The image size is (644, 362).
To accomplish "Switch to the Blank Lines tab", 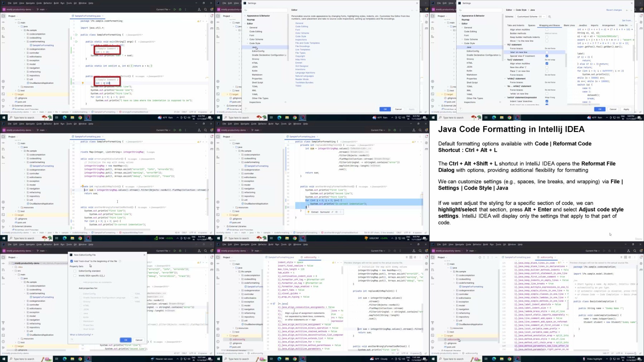I will 569,25.
